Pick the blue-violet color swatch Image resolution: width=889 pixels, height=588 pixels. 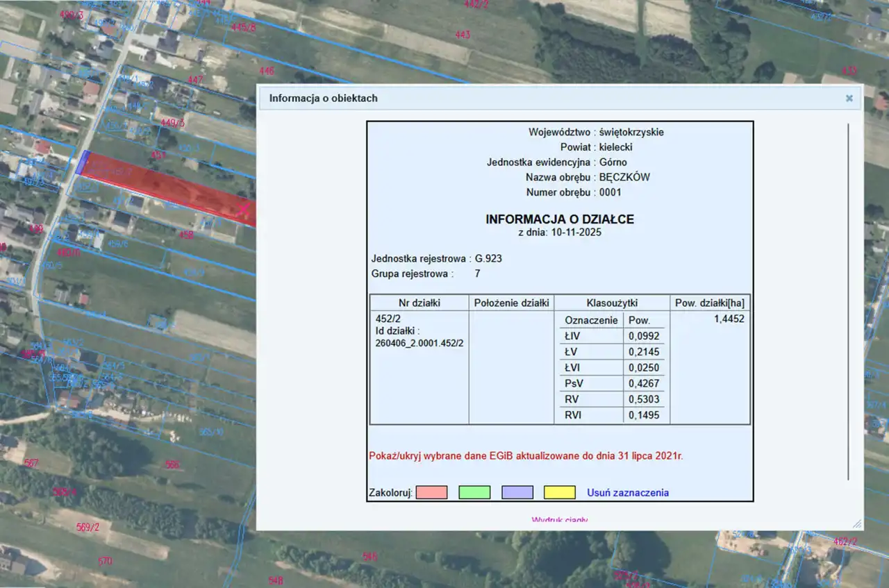517,492
